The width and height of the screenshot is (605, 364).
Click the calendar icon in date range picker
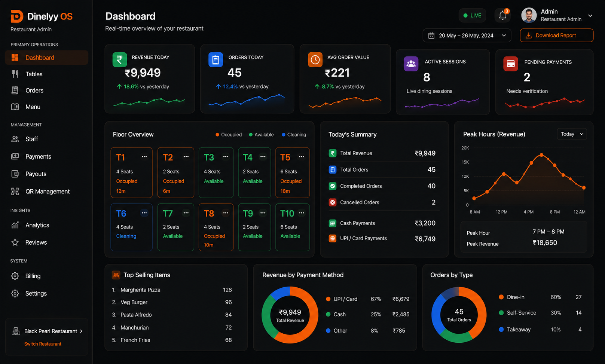coord(431,36)
